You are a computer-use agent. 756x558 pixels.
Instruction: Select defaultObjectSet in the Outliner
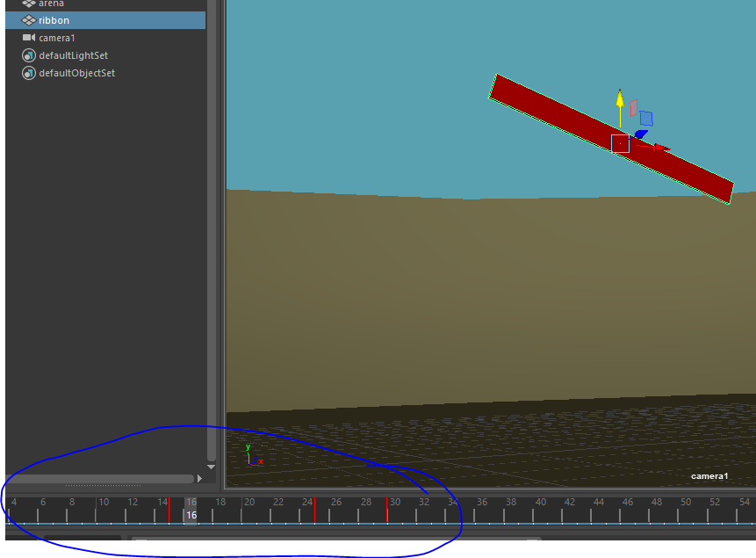pos(76,73)
